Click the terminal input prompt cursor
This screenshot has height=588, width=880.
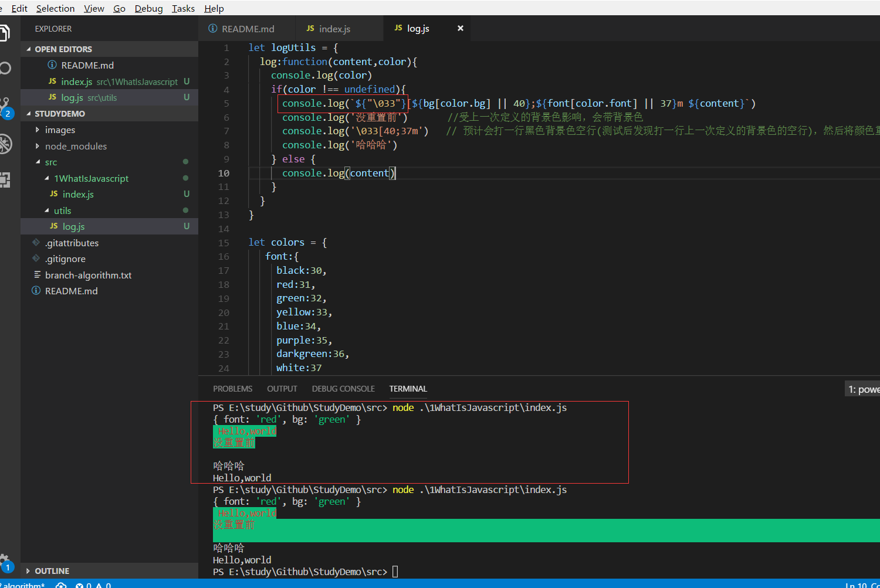(x=395, y=572)
